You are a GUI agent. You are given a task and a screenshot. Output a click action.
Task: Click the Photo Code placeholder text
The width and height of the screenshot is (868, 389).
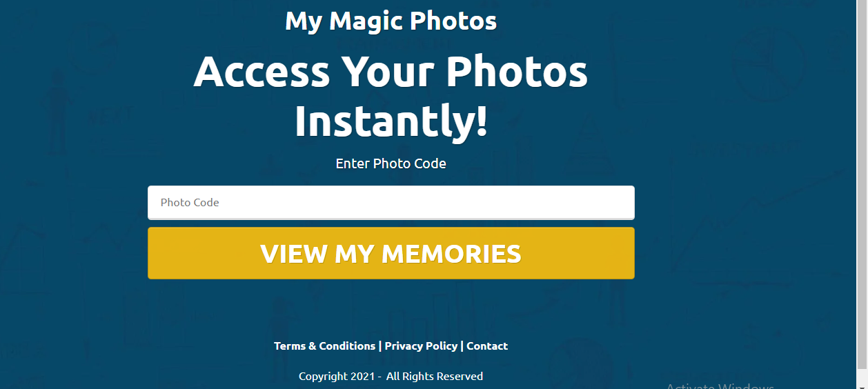(190, 203)
